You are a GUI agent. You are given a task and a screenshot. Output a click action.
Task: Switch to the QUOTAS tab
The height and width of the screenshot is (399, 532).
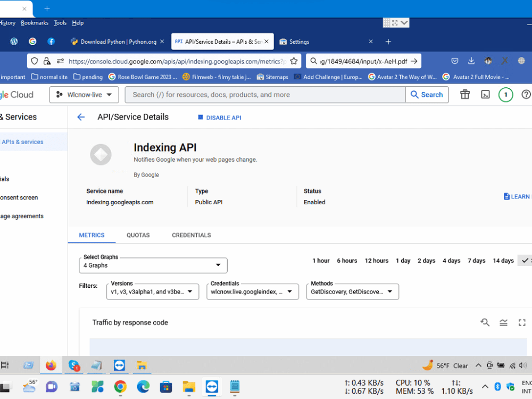click(138, 235)
